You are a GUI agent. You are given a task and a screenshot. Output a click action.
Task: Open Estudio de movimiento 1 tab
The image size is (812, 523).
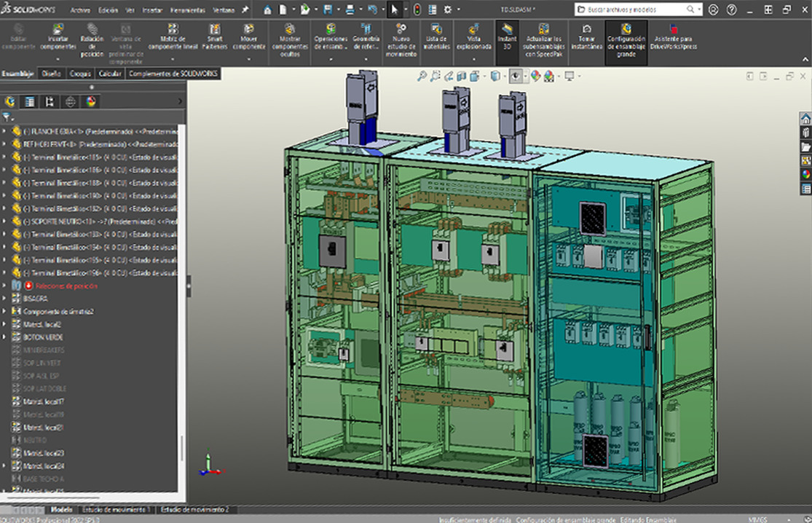pyautogui.click(x=117, y=509)
